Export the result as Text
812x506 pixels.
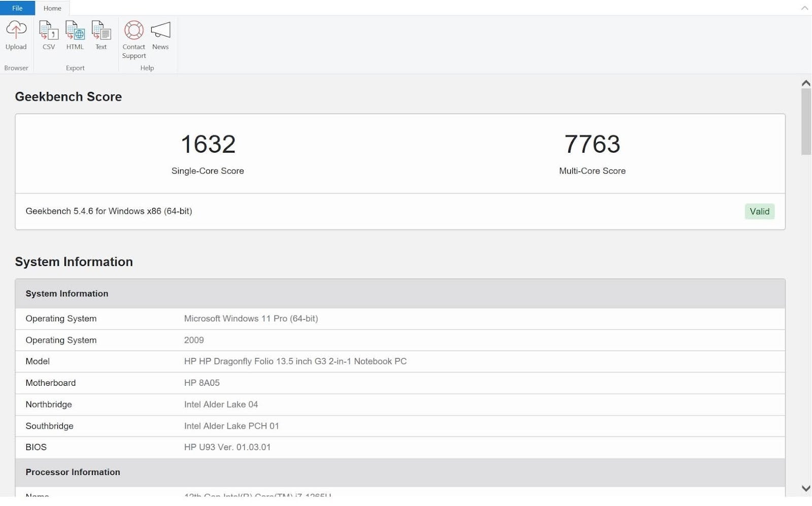coord(101,36)
